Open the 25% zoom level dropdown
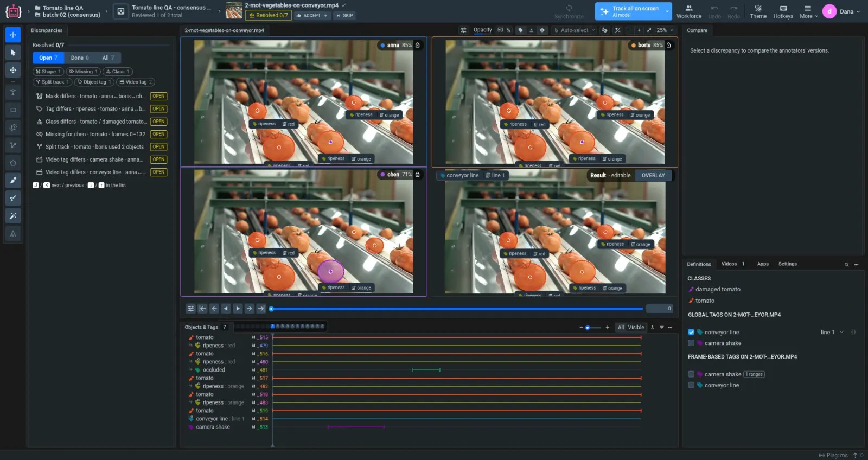The height and width of the screenshot is (460, 868). point(665,30)
